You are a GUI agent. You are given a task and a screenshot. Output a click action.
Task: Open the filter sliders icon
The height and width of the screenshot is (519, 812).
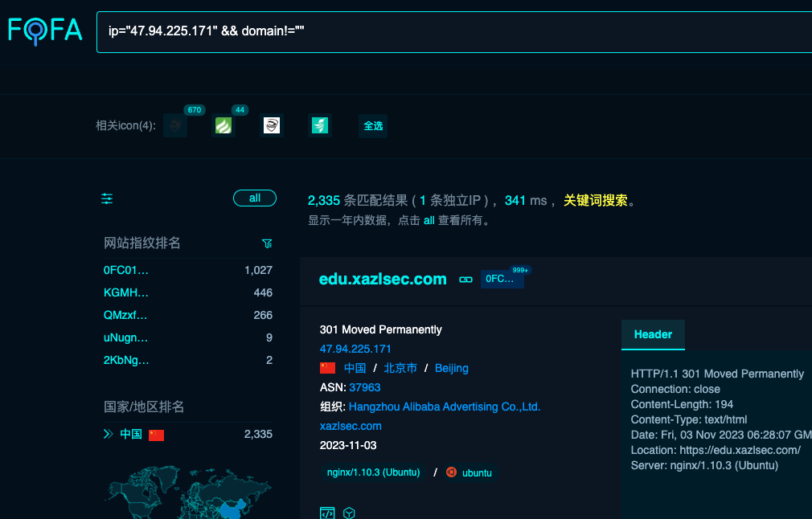pos(107,198)
